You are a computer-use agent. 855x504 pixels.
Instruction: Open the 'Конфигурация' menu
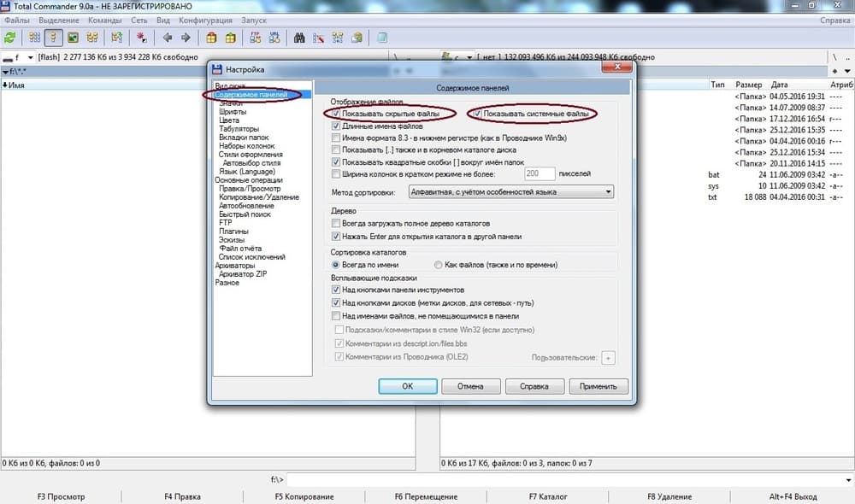tap(205, 21)
